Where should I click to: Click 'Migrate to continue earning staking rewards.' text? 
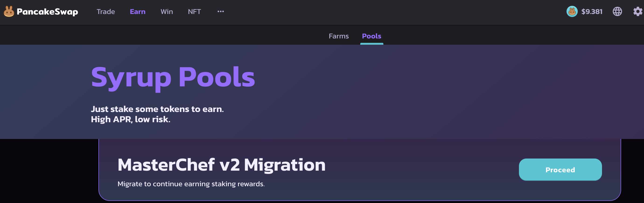[x=191, y=184]
